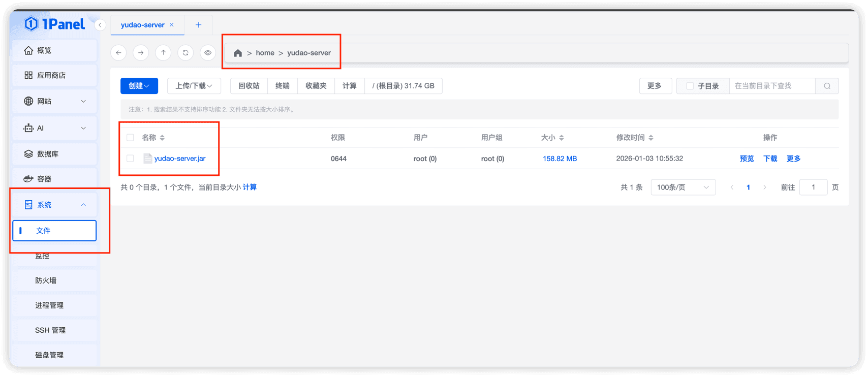
Task: Open the 100条/页 page size dropdown
Action: click(683, 187)
